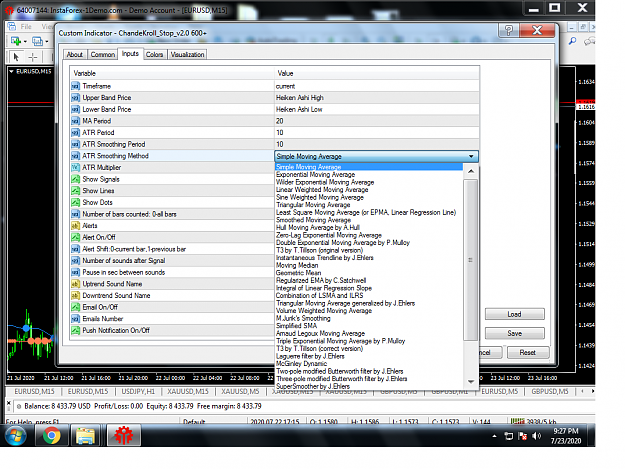Open the USDJPY,H1 chart tab

point(138,392)
